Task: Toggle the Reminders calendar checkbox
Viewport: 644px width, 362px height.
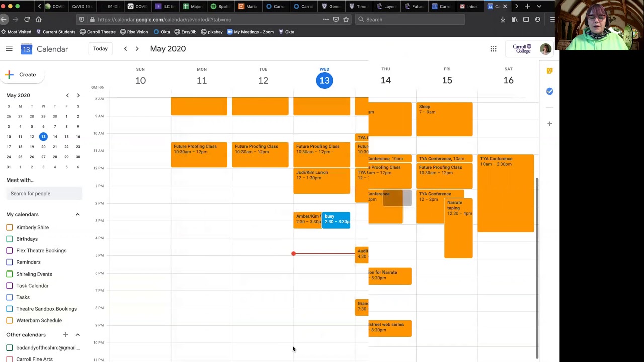Action: (10, 262)
